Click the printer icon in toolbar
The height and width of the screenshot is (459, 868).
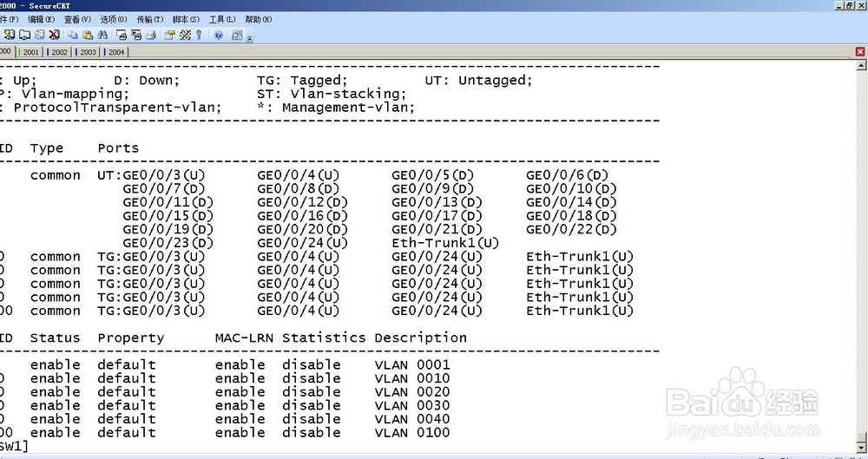pos(150,35)
